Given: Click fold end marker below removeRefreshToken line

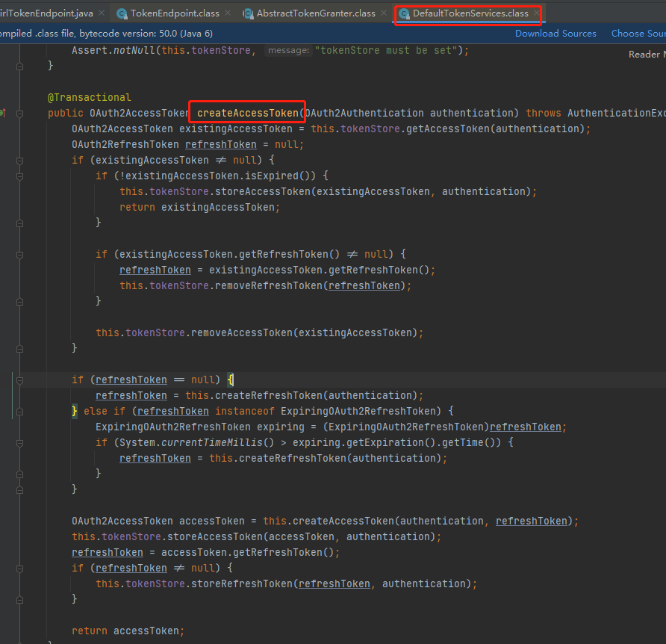Looking at the screenshot, I should 19,302.
